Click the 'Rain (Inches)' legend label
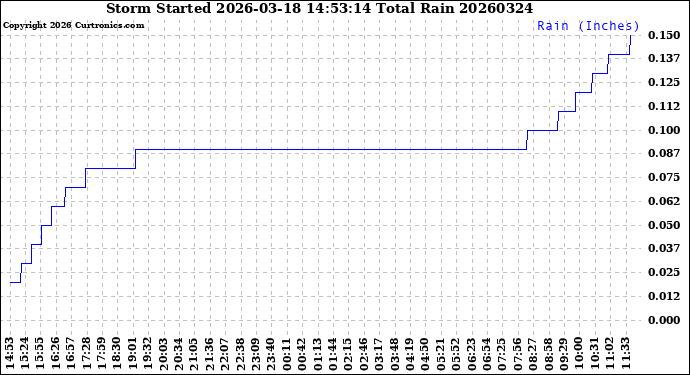Viewport: 690px width, 375px height. (x=588, y=26)
